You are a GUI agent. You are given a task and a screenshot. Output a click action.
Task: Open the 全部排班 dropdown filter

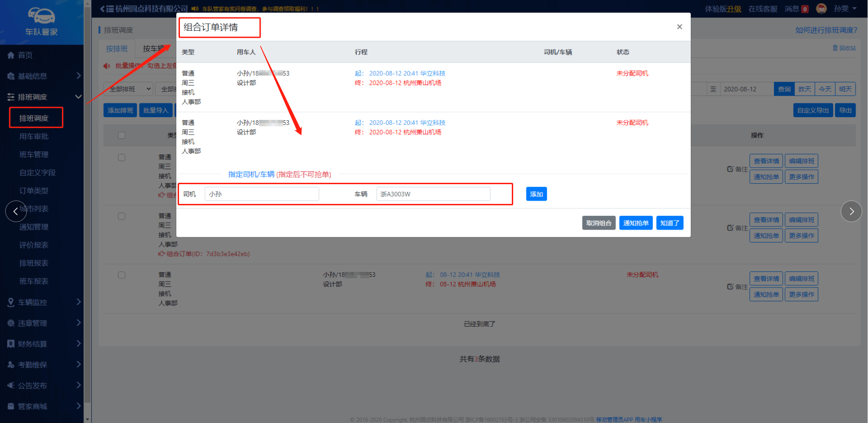point(129,89)
